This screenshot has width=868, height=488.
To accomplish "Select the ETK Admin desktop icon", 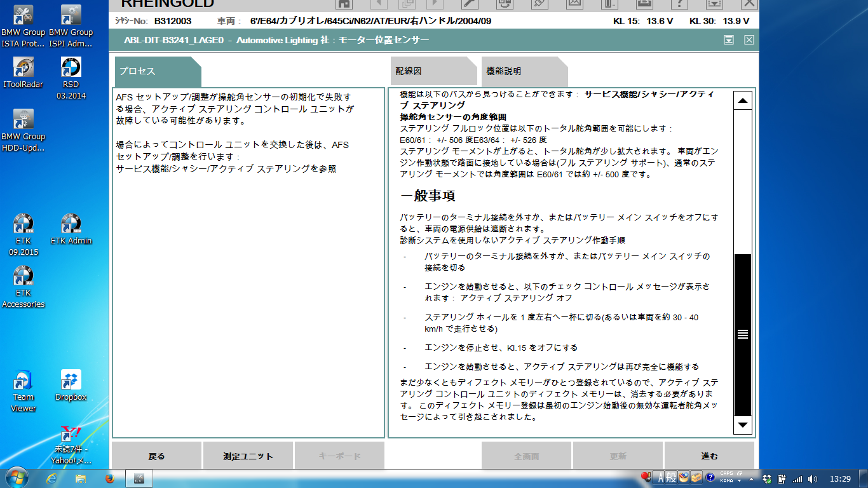I will coord(71,229).
